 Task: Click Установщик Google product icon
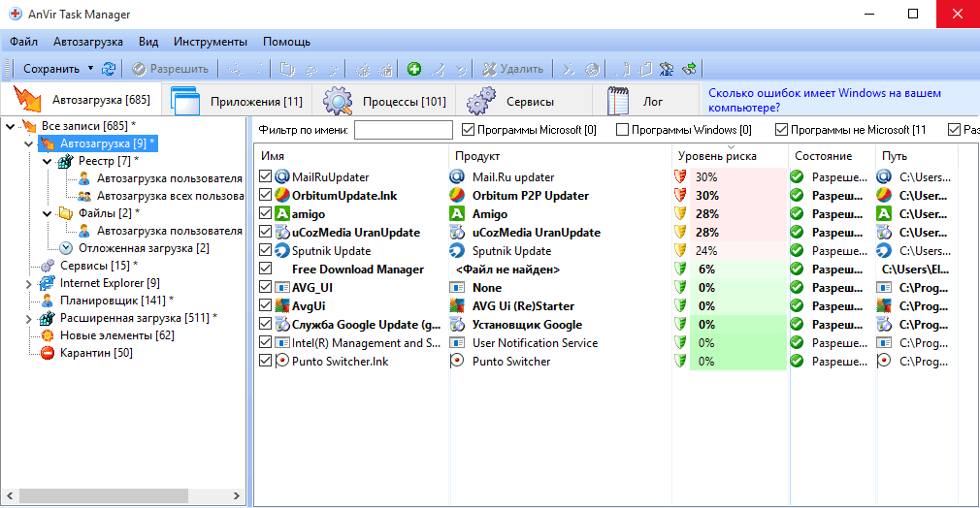click(x=457, y=325)
